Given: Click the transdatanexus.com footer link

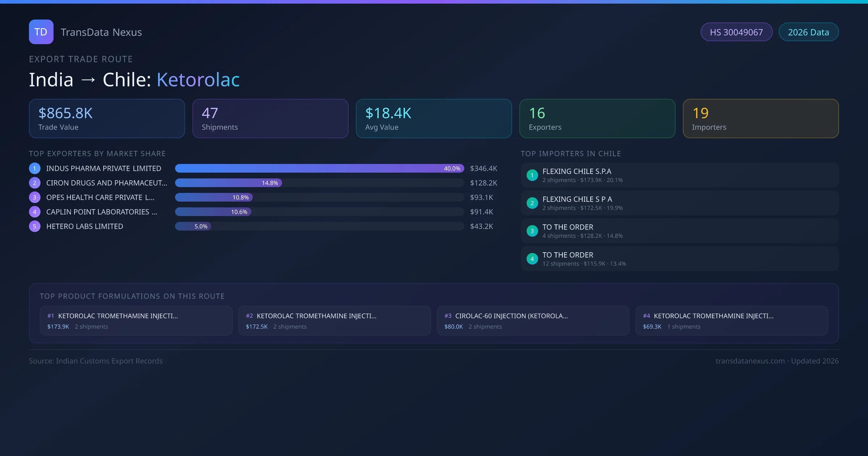Looking at the screenshot, I should (x=750, y=361).
